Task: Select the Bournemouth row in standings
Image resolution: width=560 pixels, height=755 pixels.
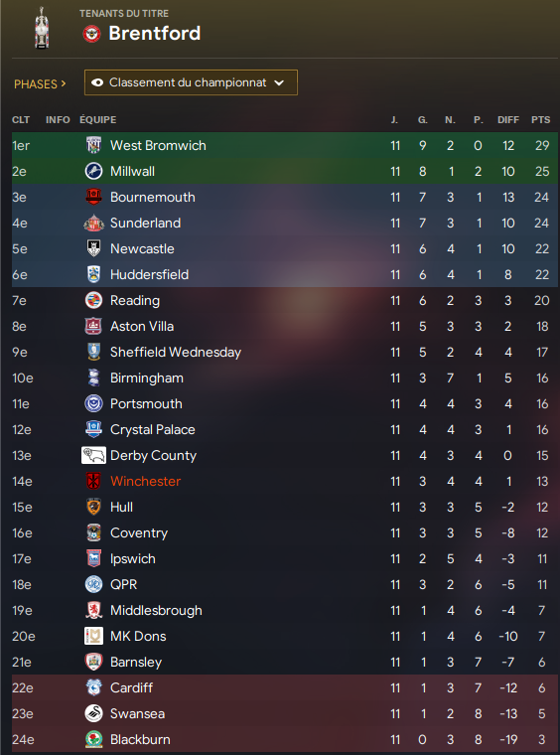Action: [285, 197]
